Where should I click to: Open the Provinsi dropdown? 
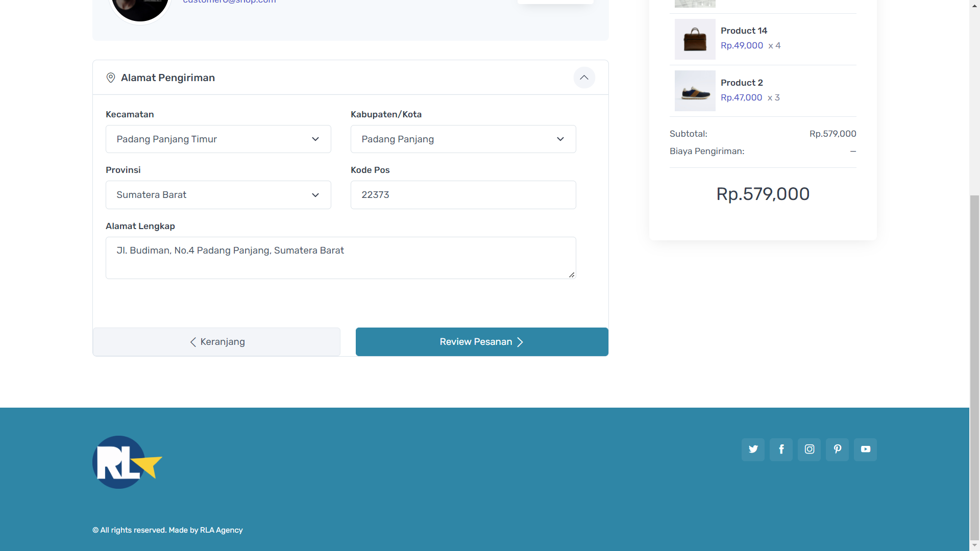coord(218,195)
